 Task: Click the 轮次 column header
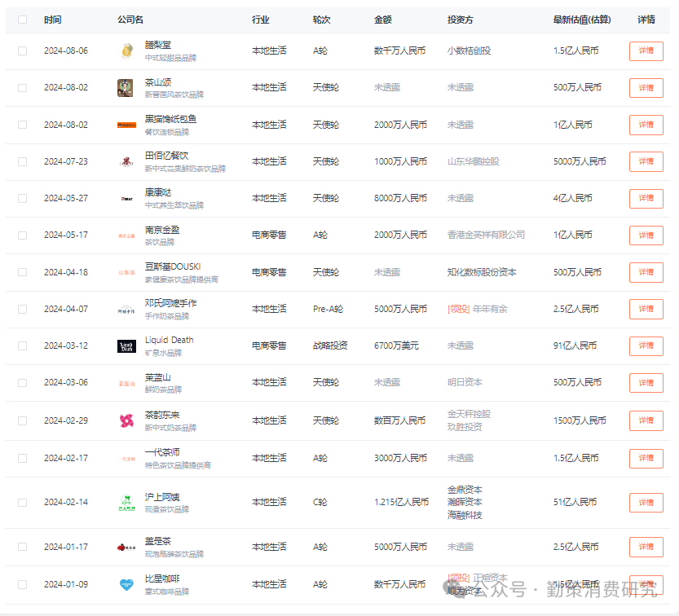(x=322, y=20)
